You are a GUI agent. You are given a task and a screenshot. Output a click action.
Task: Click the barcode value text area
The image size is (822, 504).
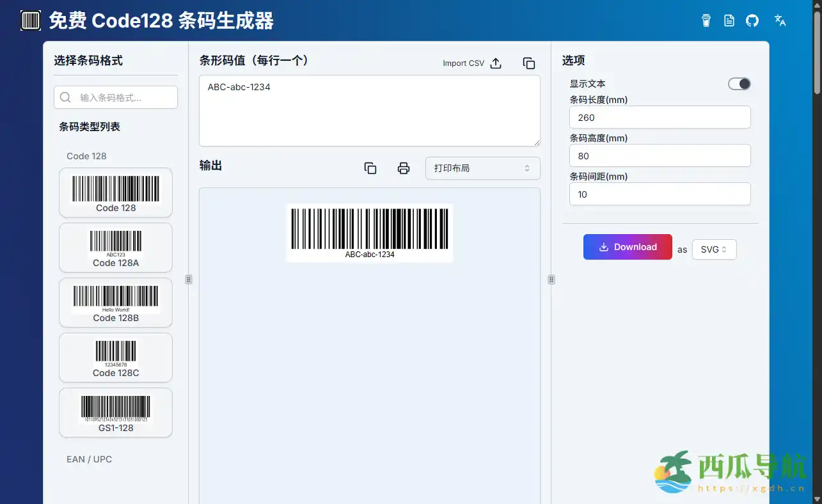[369, 111]
